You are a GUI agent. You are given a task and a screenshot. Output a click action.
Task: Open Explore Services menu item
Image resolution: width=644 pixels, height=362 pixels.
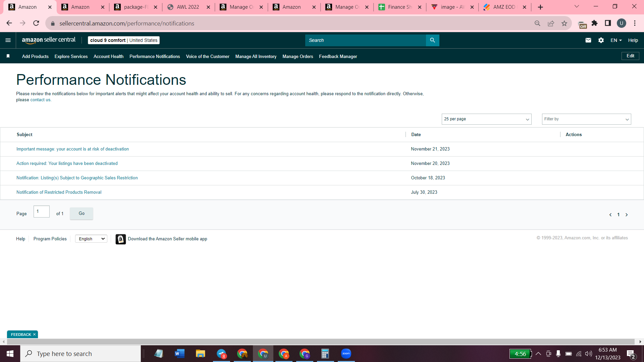71,56
